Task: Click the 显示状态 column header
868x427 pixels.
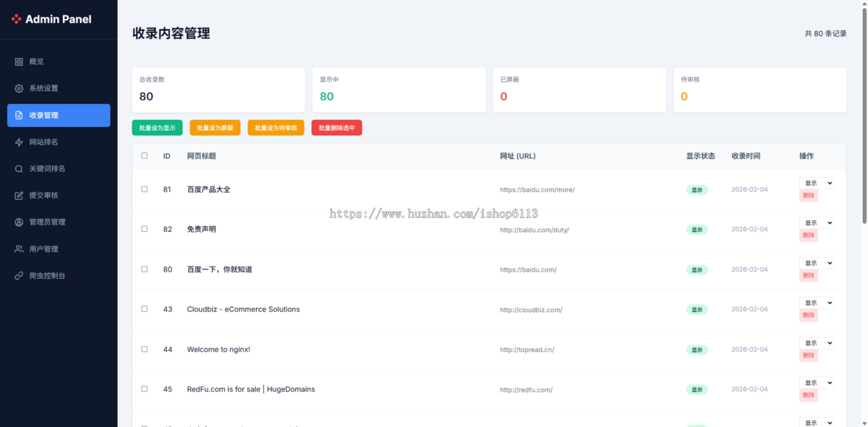Action: [x=701, y=156]
